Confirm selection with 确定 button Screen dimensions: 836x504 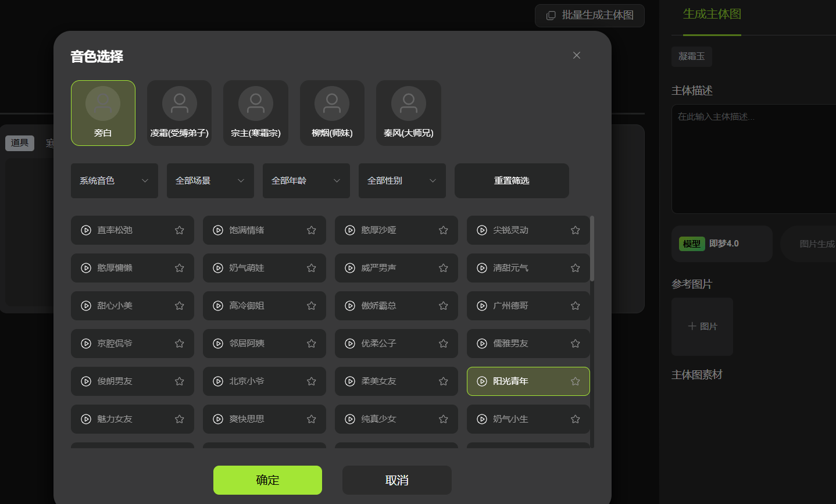(x=267, y=480)
